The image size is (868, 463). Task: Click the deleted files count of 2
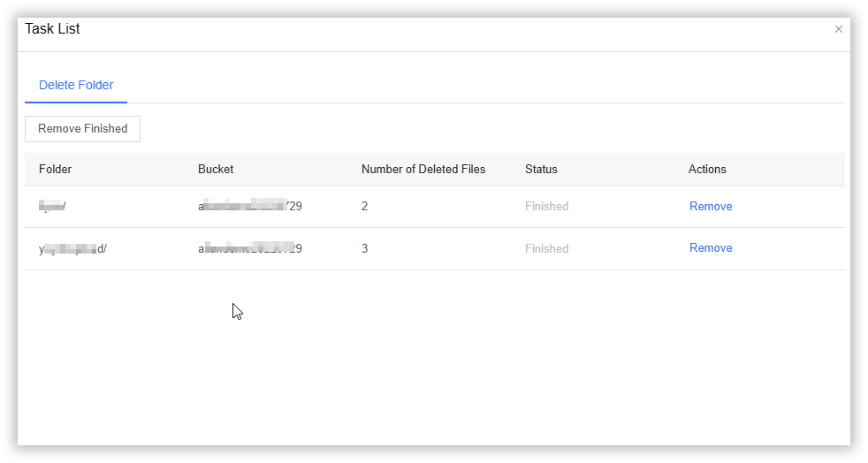point(365,207)
